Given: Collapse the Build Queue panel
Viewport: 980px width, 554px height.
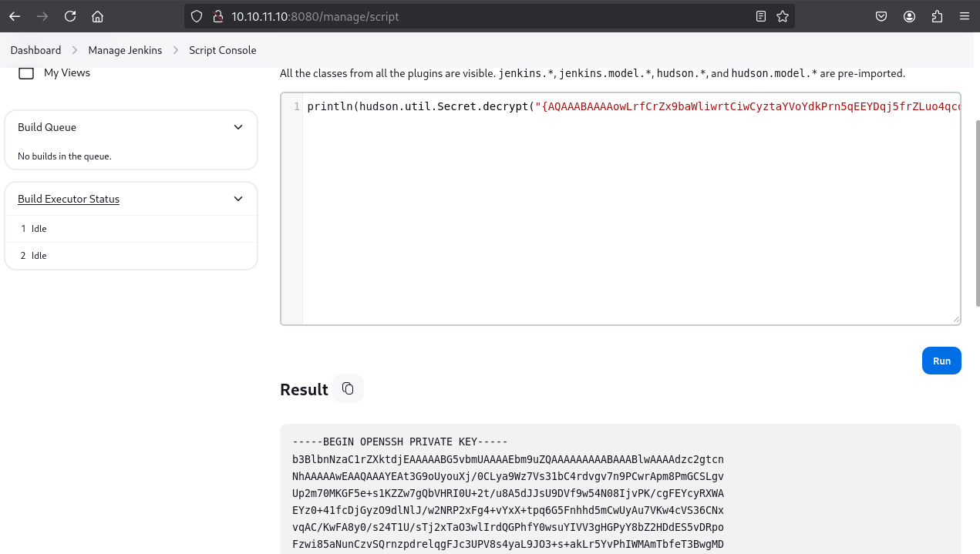Looking at the screenshot, I should tap(238, 127).
